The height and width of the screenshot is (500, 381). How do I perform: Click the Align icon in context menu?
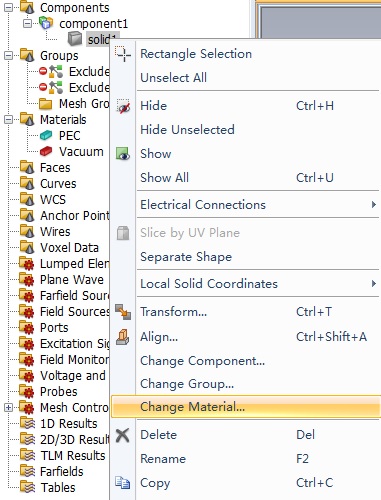(123, 337)
